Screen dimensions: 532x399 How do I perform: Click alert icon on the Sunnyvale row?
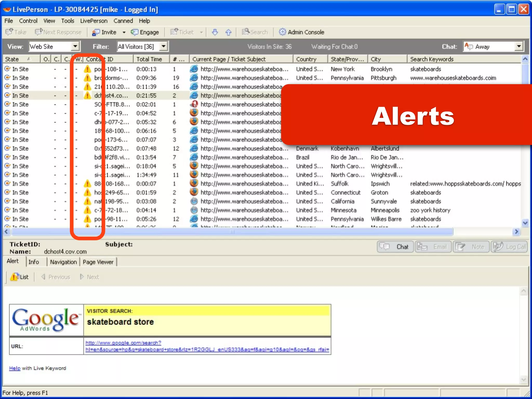[88, 201]
